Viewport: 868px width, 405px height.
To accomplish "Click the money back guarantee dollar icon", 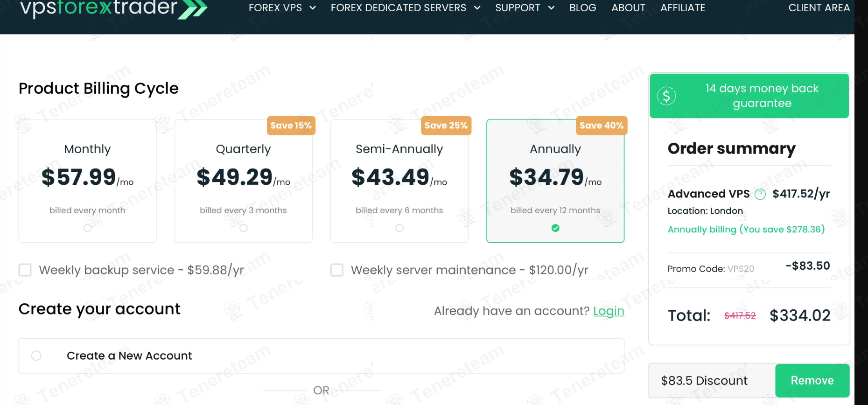I will (x=666, y=96).
